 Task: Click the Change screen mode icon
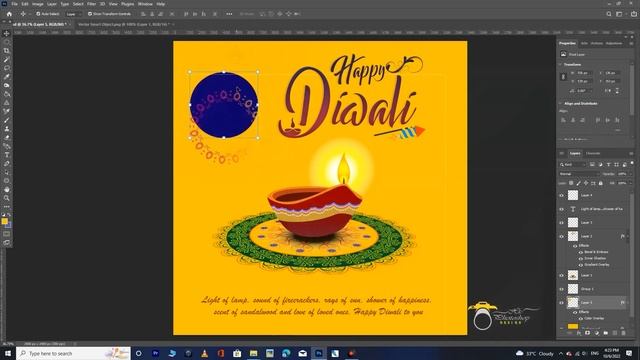point(7,242)
